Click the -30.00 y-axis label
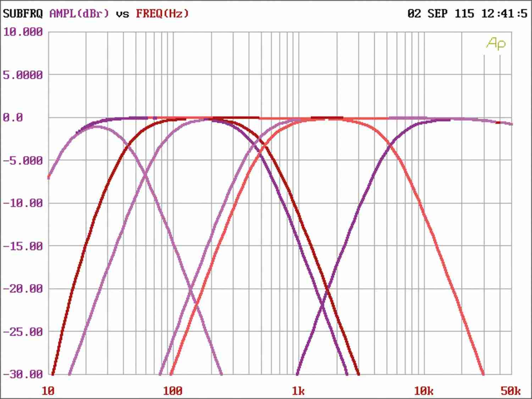This screenshot has width=532, height=399. click(23, 374)
